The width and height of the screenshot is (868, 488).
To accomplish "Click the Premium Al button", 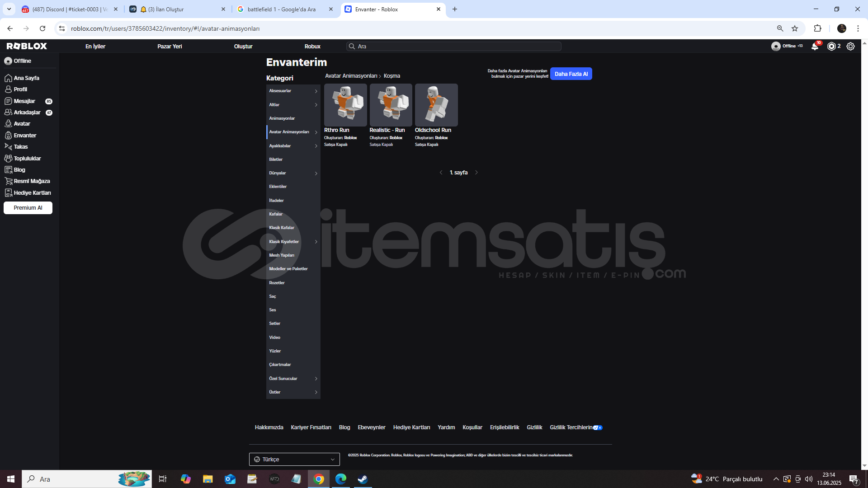I will [x=28, y=208].
